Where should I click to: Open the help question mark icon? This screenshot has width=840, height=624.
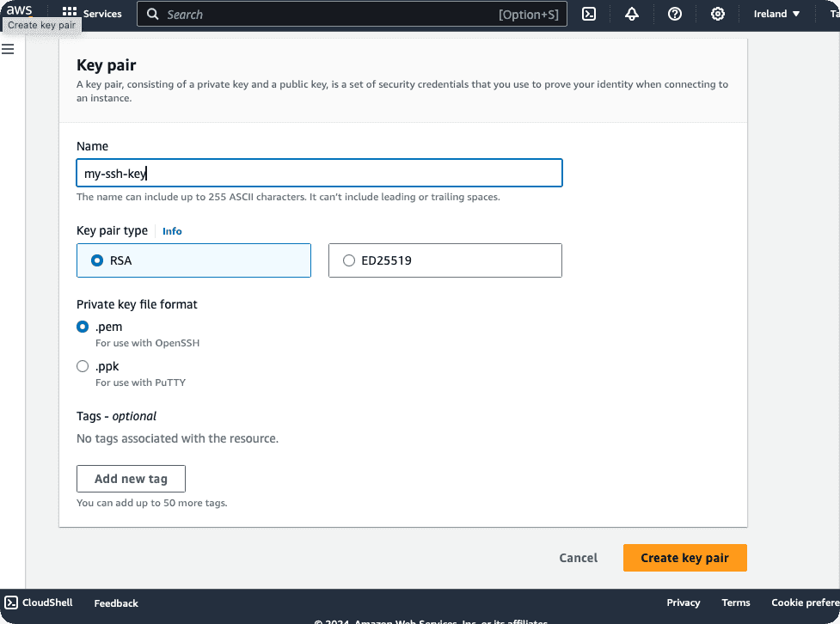click(675, 14)
